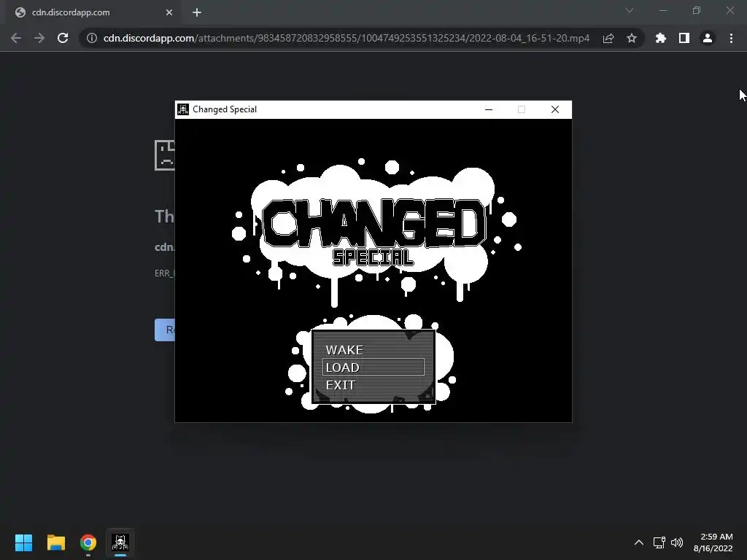Close the cdn.discordapp.com tab
Viewport: 747px width, 560px height.
(x=169, y=12)
